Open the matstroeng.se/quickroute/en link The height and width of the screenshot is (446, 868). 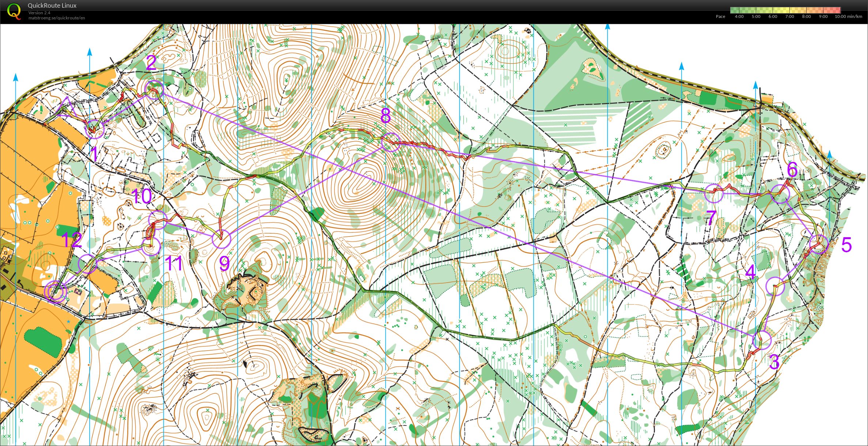57,18
